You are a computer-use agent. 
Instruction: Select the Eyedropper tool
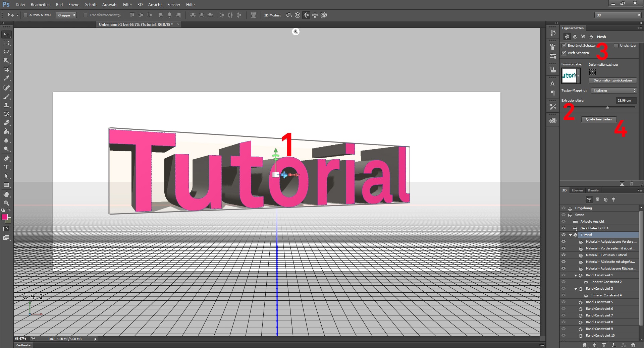(6, 78)
